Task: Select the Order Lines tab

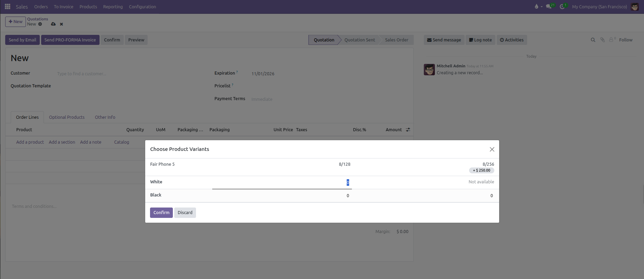Action: pos(27,117)
